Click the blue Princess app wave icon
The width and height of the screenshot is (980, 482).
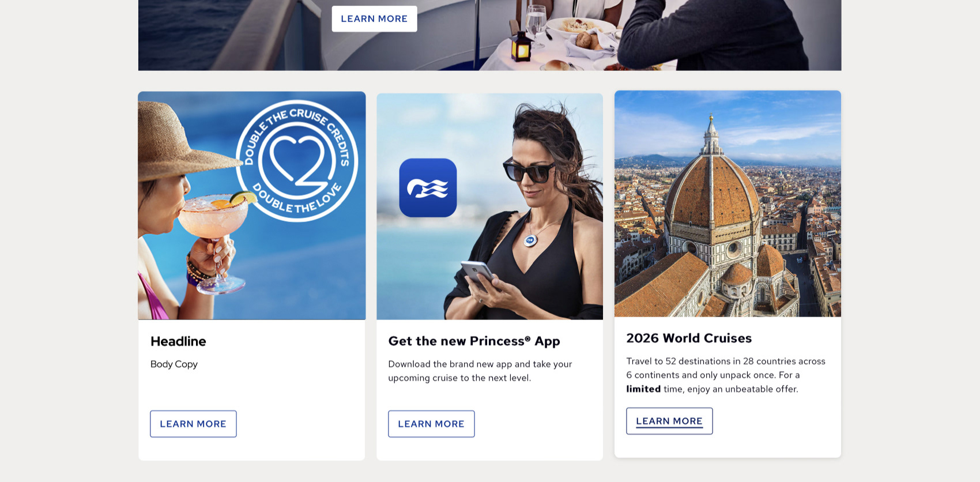tap(428, 188)
